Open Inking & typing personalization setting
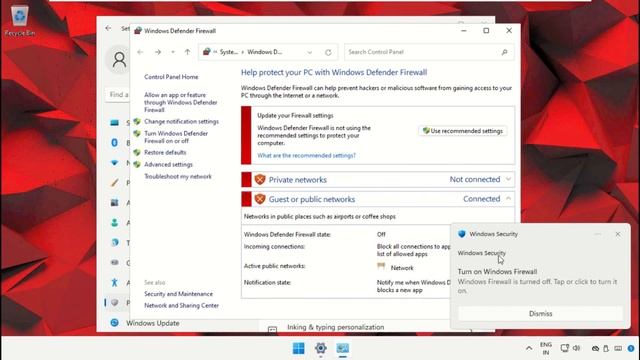This screenshot has height=360, width=640. pos(336,327)
